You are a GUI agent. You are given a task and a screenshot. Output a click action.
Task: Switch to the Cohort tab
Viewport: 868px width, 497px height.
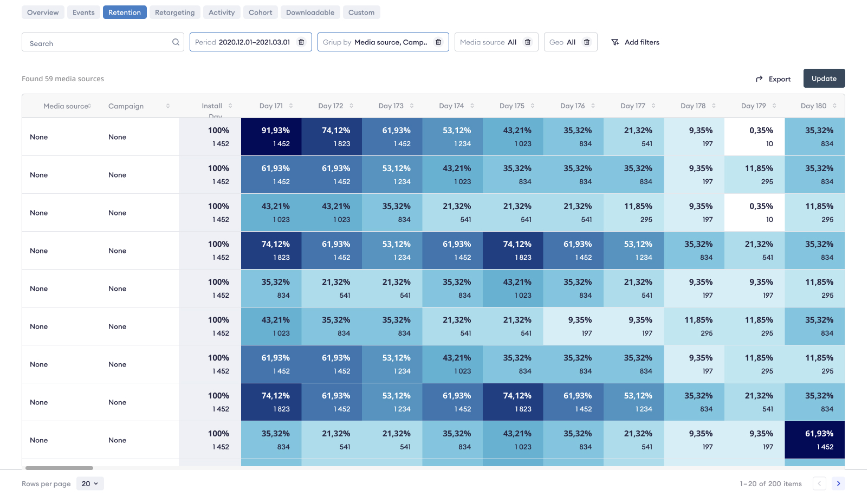coord(260,12)
